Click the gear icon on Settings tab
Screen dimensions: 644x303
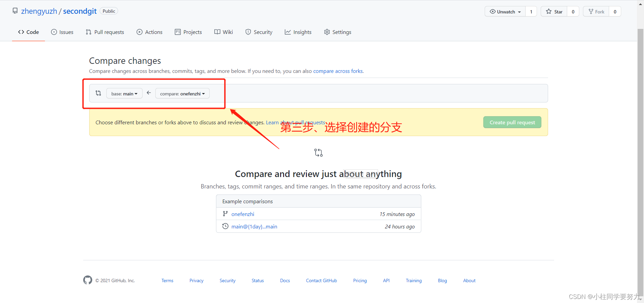(x=326, y=32)
